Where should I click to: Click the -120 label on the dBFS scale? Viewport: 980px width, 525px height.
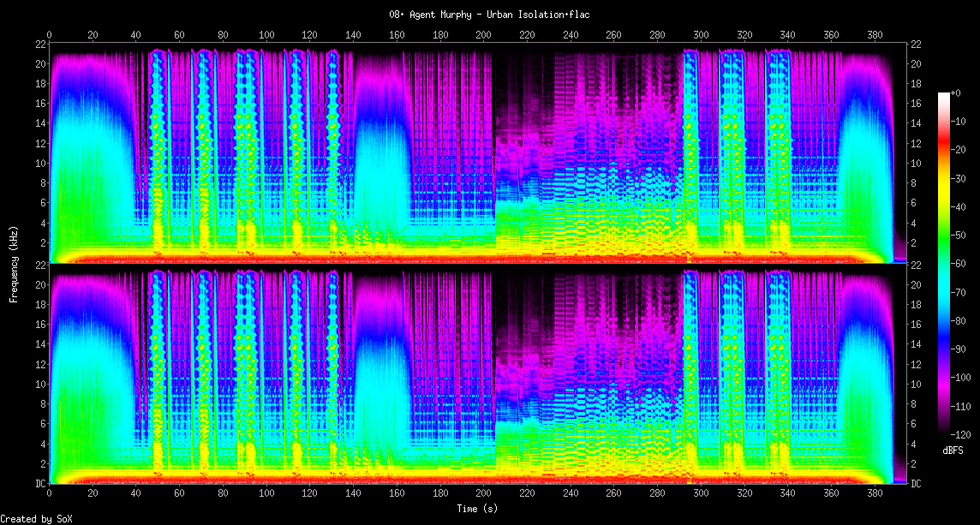(x=963, y=434)
